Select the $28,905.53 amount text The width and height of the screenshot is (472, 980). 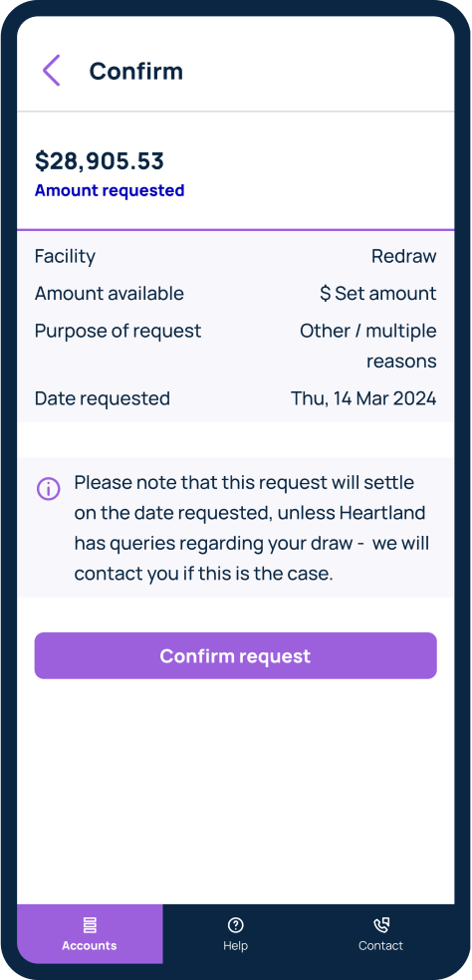point(100,161)
